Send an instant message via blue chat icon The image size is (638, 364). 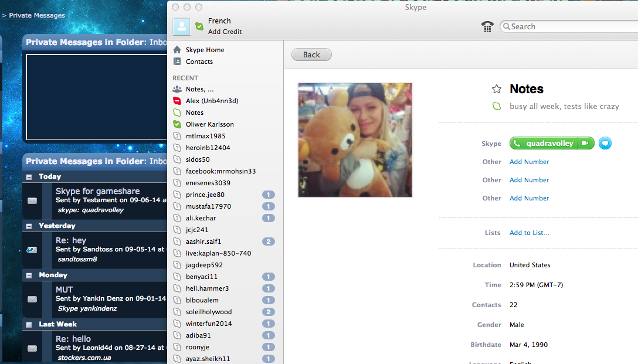(x=605, y=143)
